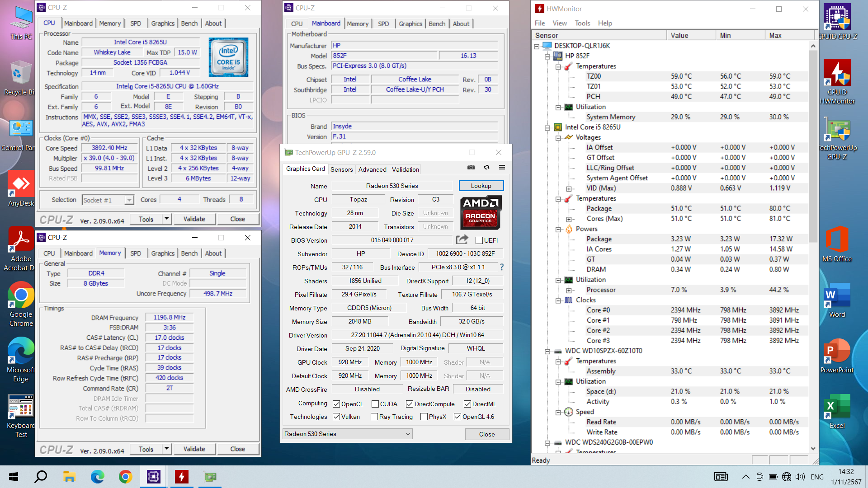Open the HWMonitor Tools menu
This screenshot has width=868, height=488.
(582, 23)
